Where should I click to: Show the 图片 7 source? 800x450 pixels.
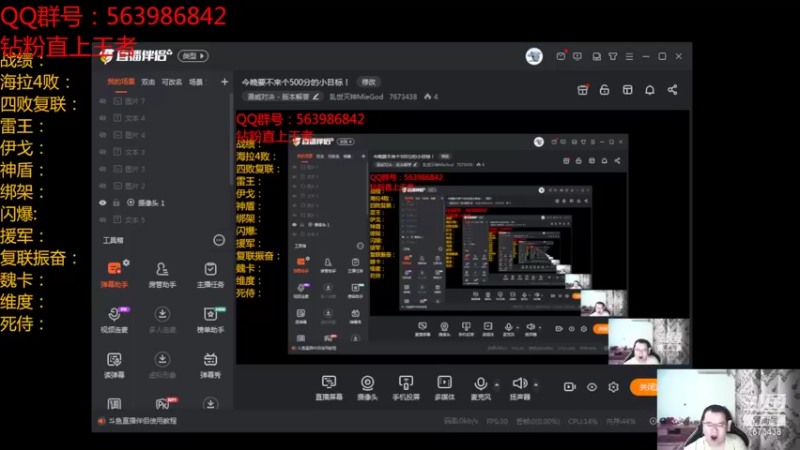(x=103, y=101)
